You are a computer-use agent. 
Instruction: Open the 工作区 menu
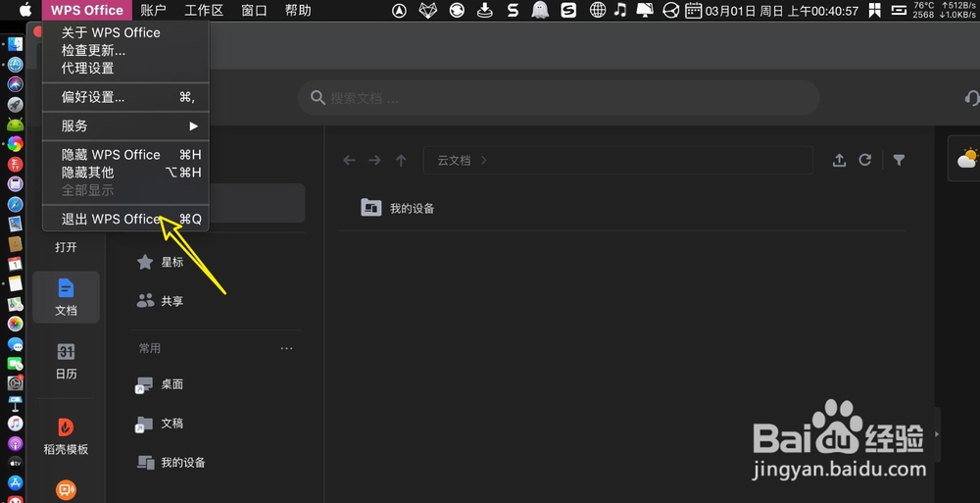click(204, 10)
